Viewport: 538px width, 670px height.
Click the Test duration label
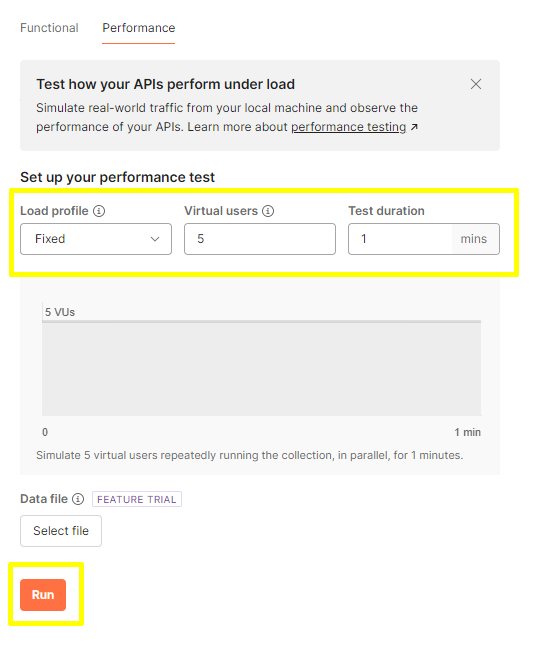click(386, 211)
